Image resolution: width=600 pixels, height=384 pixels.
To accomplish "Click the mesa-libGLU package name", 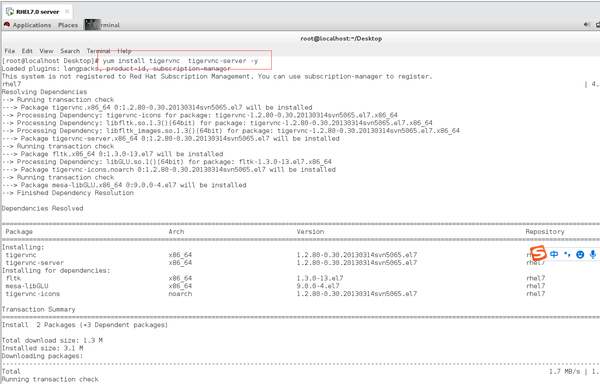I will tap(27, 286).
